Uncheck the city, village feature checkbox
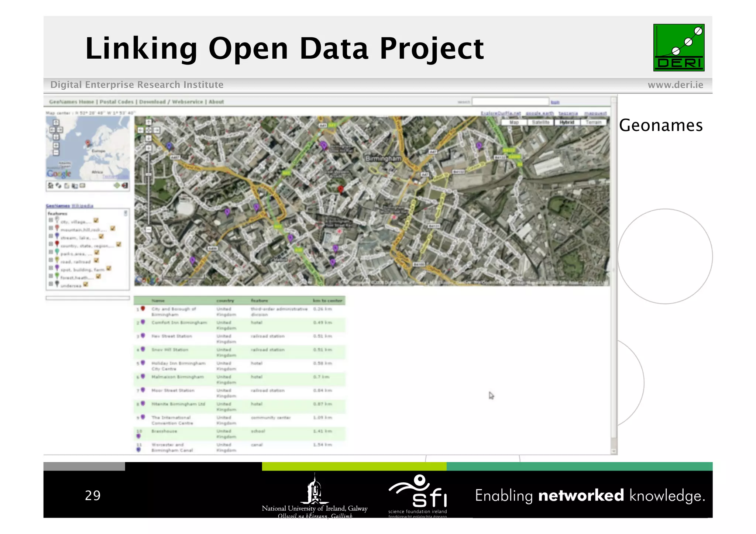Screen dimensions: 756x534 (96, 220)
